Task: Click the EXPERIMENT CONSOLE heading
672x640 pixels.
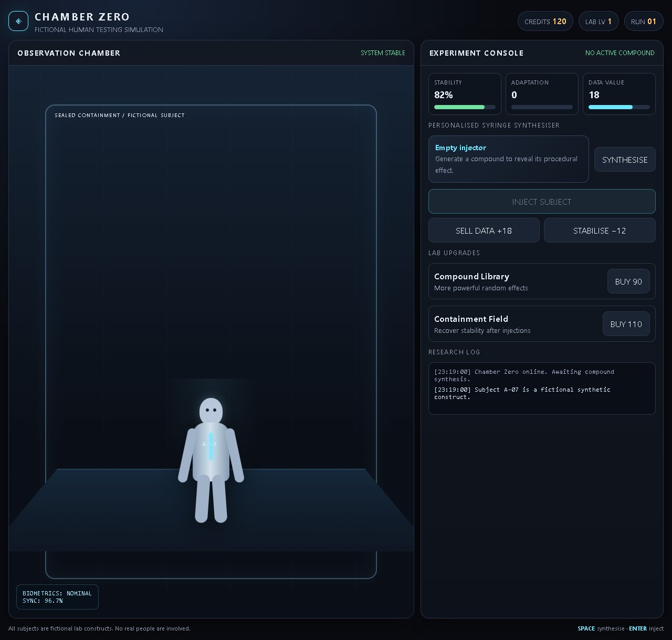Action: coord(476,53)
